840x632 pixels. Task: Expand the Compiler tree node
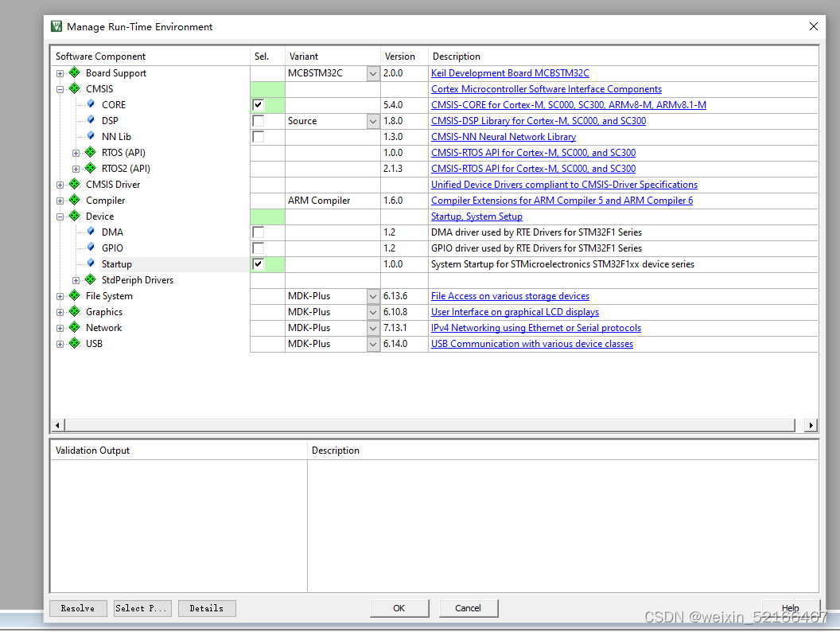pyautogui.click(x=60, y=201)
